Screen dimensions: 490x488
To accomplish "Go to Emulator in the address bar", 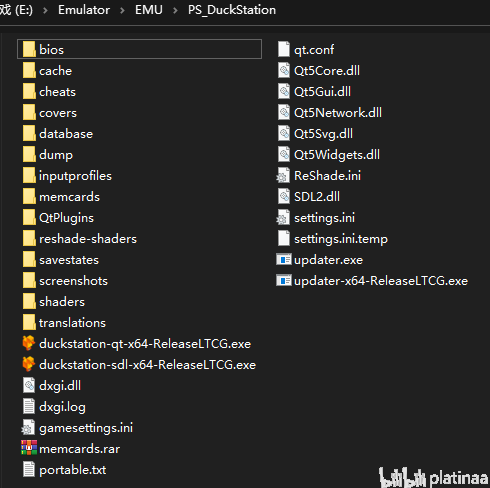I will [x=84, y=10].
